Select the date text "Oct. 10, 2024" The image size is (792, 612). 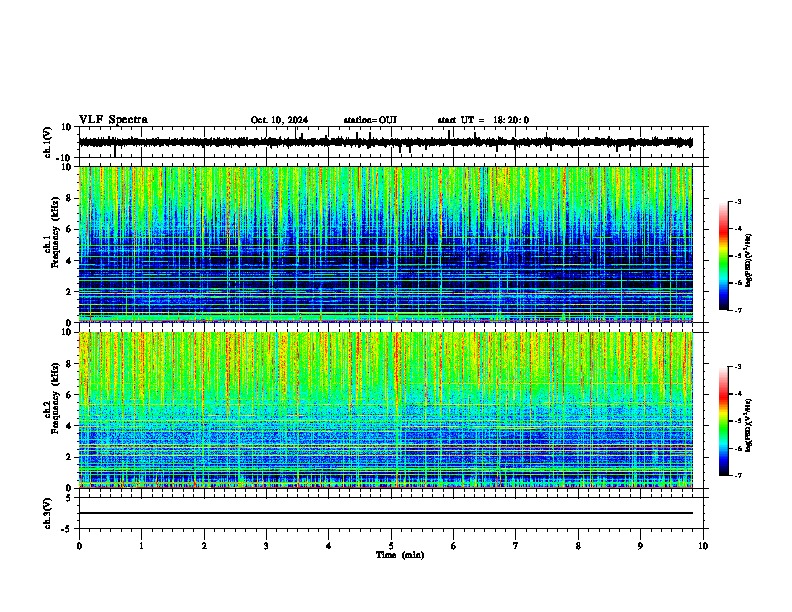279,120
